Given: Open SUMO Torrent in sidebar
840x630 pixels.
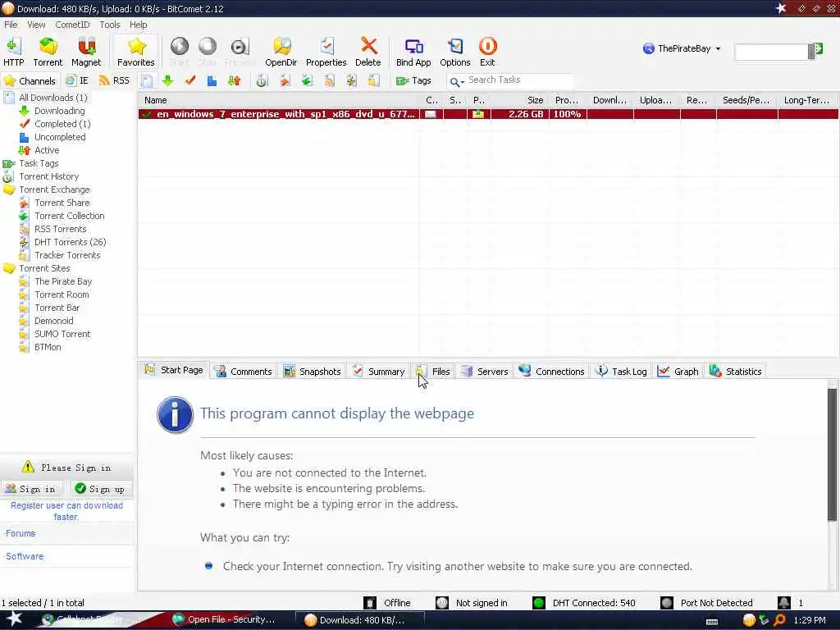Looking at the screenshot, I should [62, 335].
